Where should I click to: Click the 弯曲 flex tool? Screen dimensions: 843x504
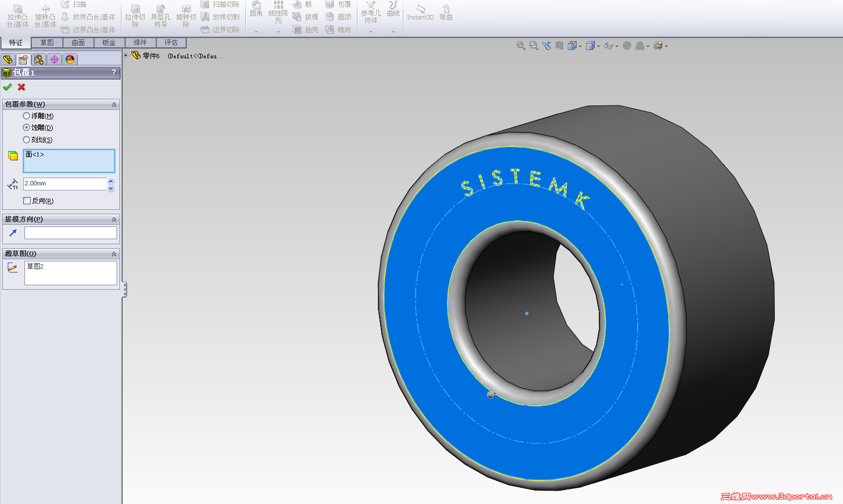[x=446, y=12]
